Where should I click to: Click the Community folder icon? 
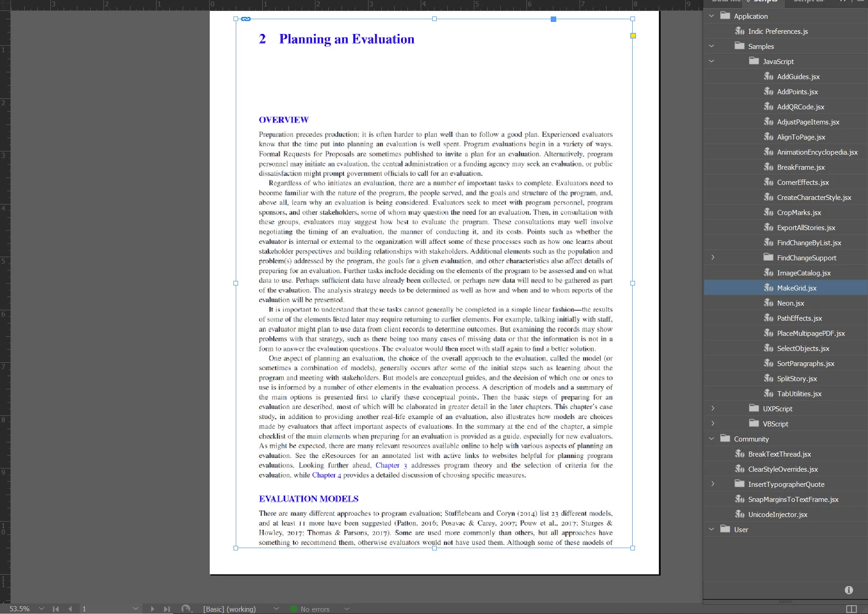[x=725, y=438]
